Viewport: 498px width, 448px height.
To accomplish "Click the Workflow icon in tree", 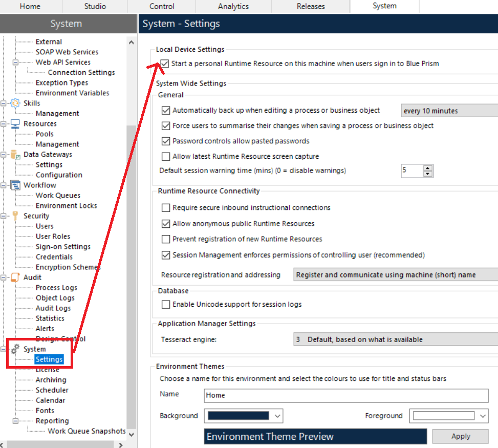I will pos(15,185).
